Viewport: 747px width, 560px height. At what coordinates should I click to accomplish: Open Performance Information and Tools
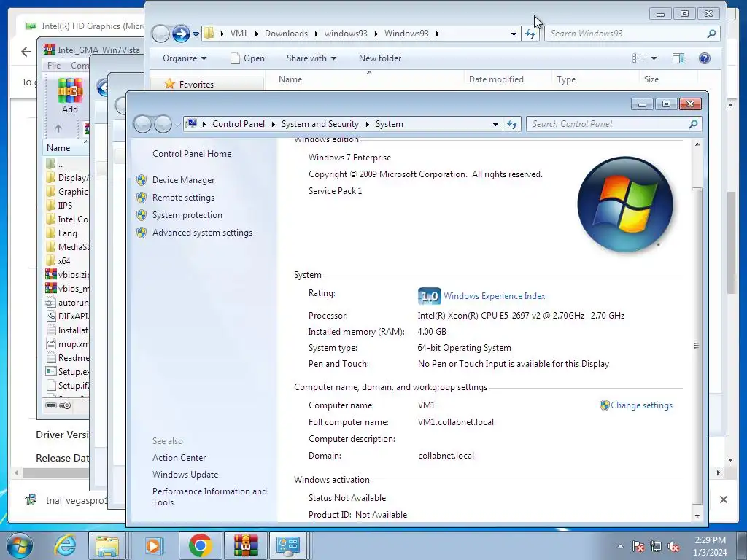(x=209, y=497)
